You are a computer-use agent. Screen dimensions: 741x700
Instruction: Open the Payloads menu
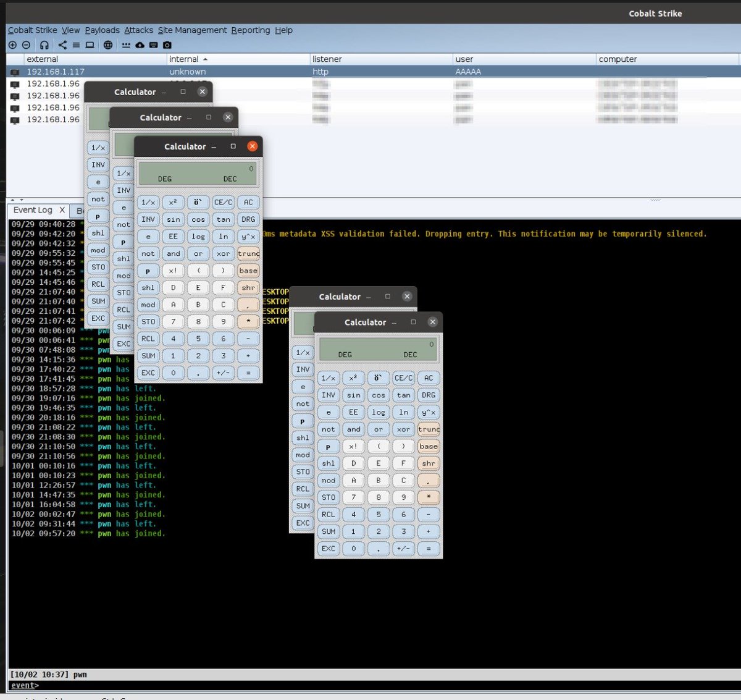pyautogui.click(x=103, y=30)
